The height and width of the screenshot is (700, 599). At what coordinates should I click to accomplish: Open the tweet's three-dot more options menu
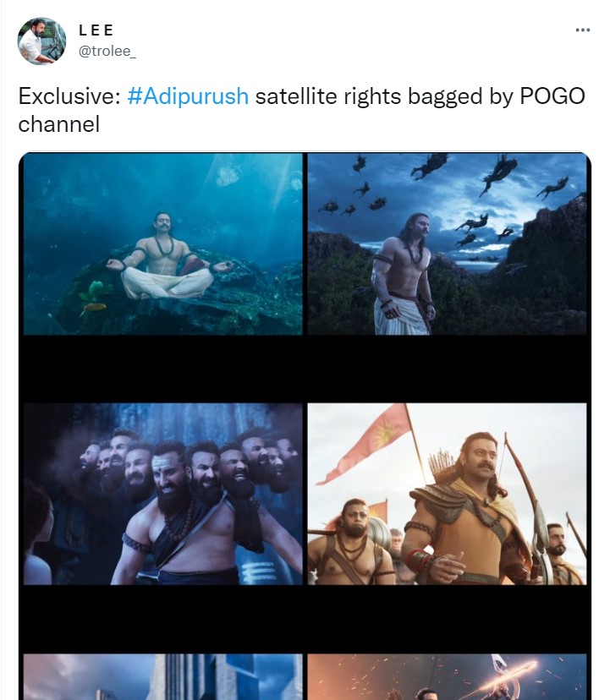pos(582,30)
